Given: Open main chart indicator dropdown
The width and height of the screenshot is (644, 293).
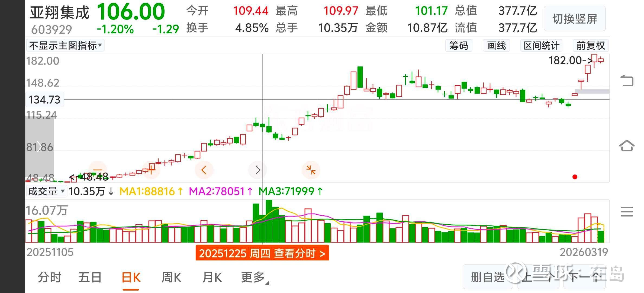Looking at the screenshot, I should pos(65,45).
